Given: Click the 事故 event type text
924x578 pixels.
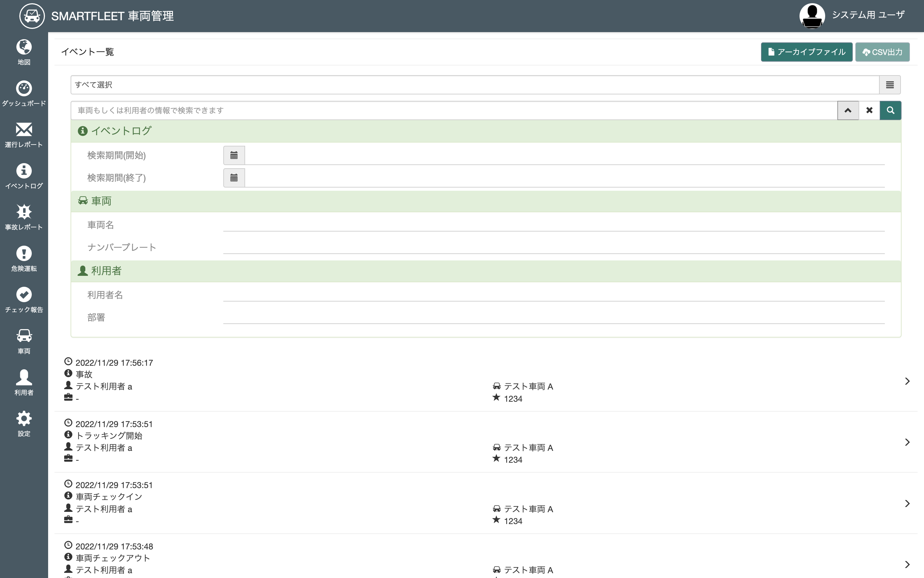Looking at the screenshot, I should pyautogui.click(x=84, y=374).
